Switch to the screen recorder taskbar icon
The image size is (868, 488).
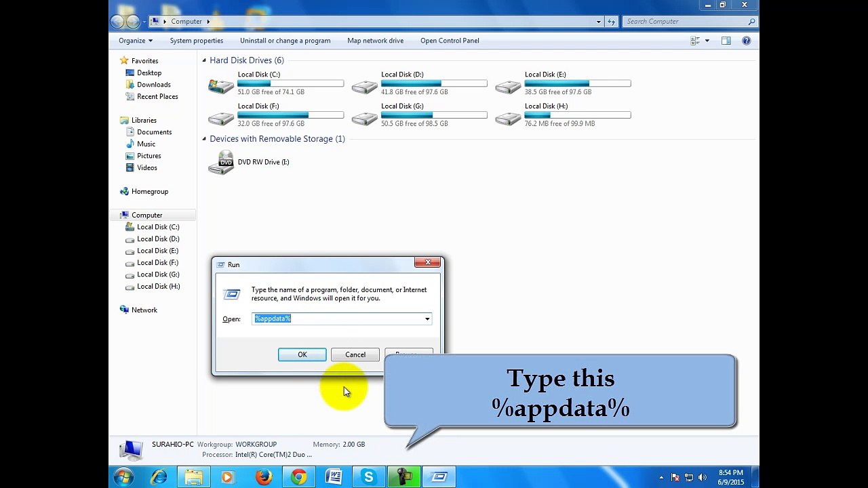pos(404,477)
